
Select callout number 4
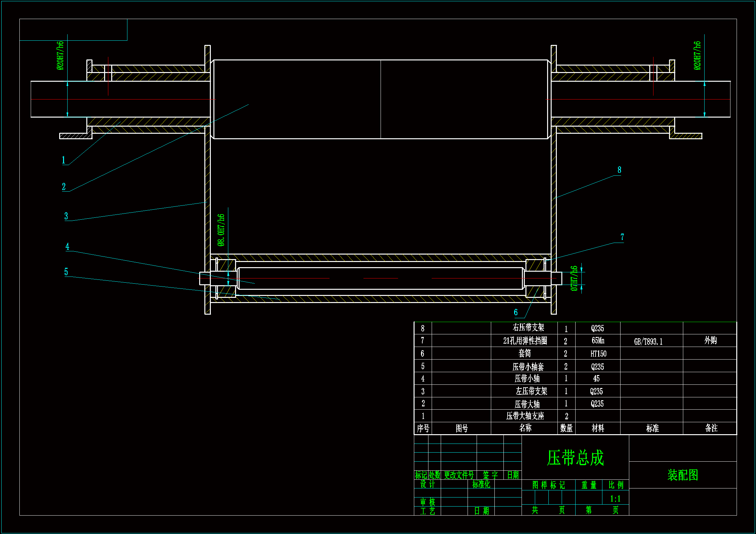click(67, 246)
